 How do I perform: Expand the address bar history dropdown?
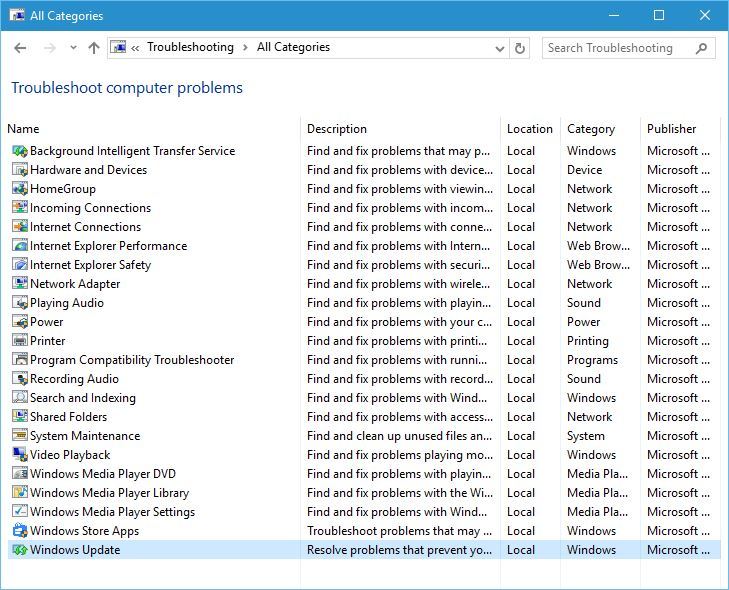[x=500, y=48]
